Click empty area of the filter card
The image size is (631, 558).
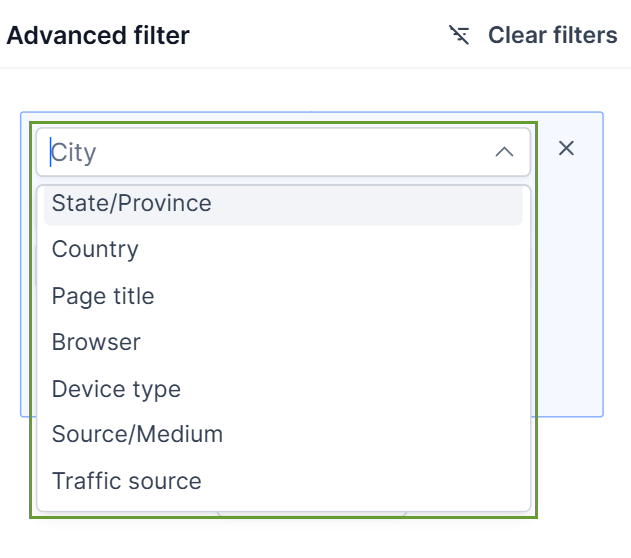[x=570, y=300]
